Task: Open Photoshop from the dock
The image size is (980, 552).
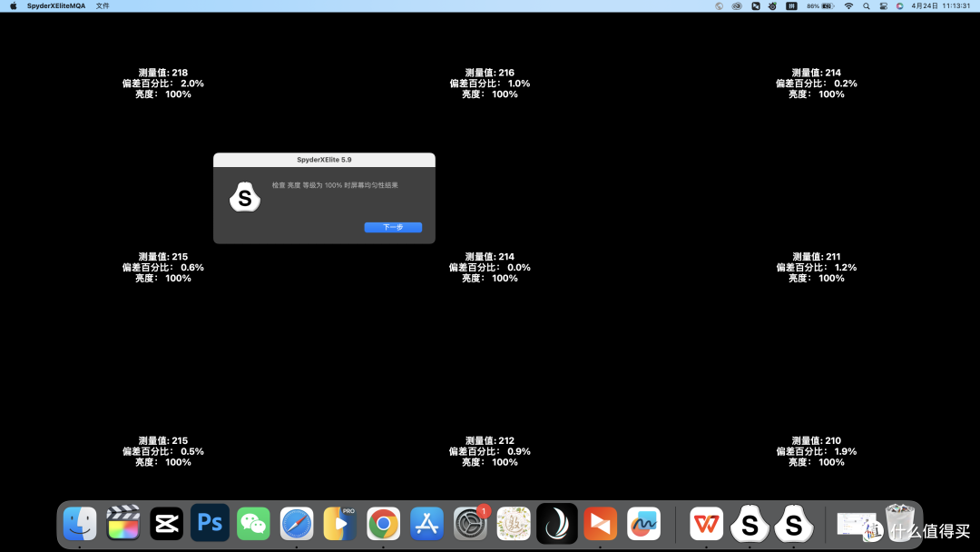Action: (x=210, y=523)
